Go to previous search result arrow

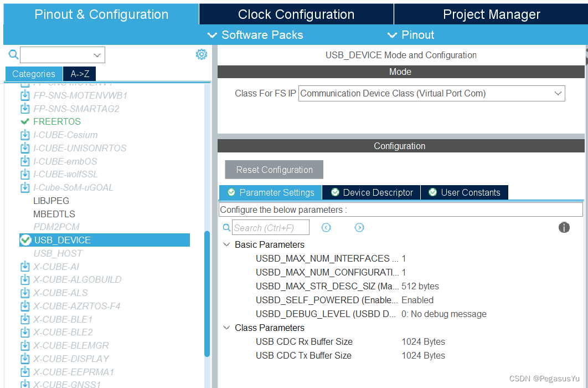point(326,227)
